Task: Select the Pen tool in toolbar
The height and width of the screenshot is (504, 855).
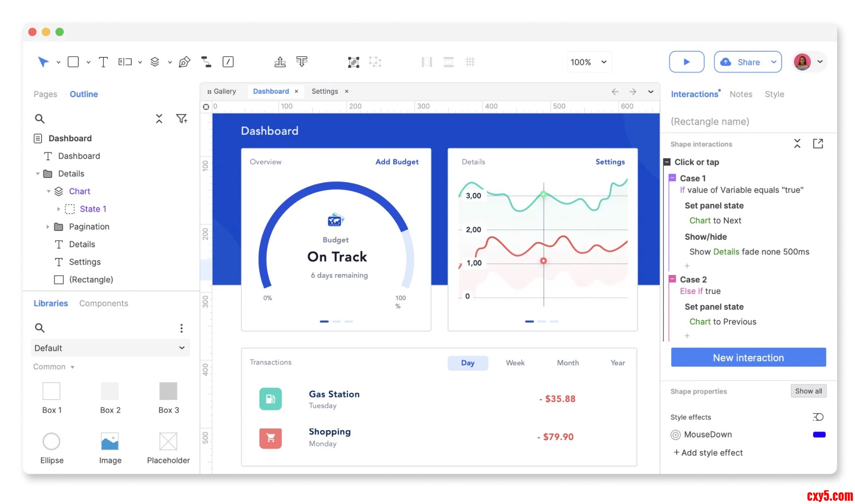Action: (184, 62)
